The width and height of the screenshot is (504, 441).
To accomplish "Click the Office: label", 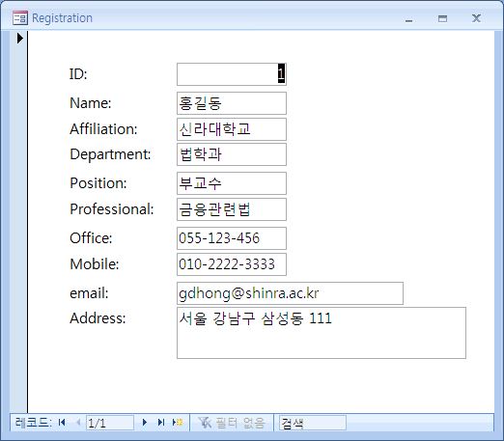I will pyautogui.click(x=91, y=238).
